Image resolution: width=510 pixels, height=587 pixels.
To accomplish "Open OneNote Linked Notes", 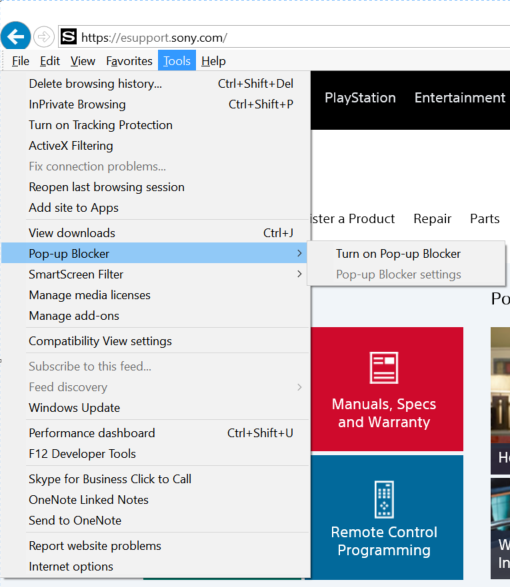I will [x=155, y=499].
